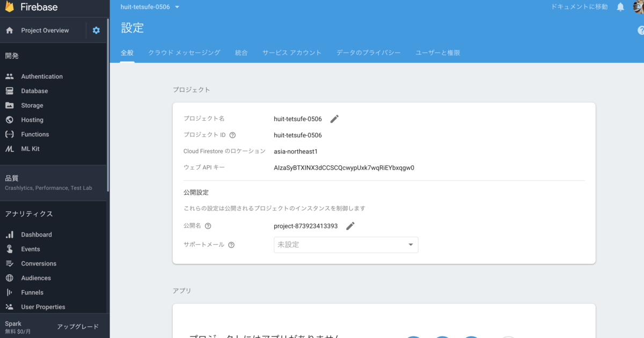Click asia-northeast1 location value

[x=296, y=152]
